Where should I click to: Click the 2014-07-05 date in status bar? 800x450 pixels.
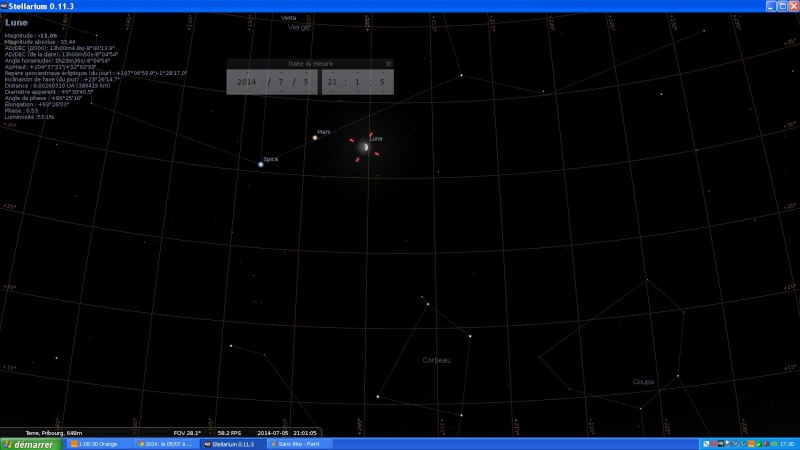[x=272, y=433]
